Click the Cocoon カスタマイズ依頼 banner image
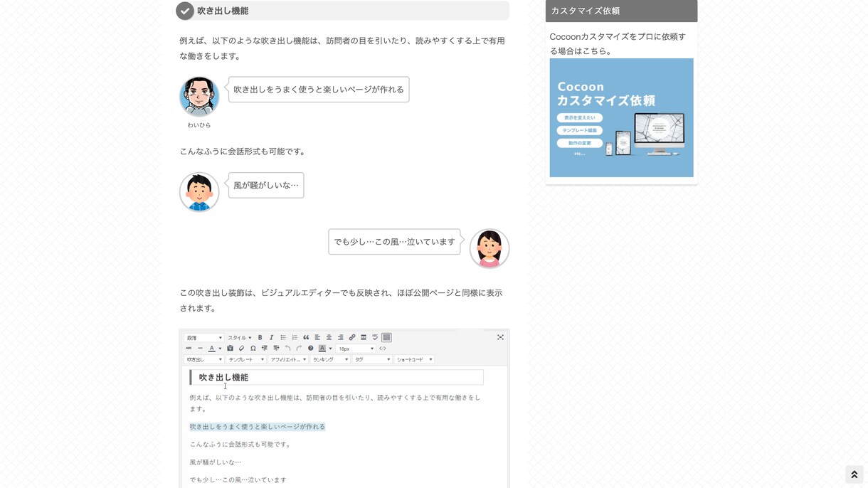Image resolution: width=868 pixels, height=488 pixels. tap(621, 117)
